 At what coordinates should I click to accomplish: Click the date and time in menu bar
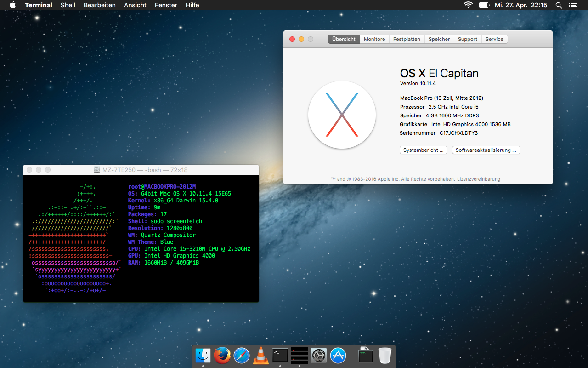(x=521, y=5)
